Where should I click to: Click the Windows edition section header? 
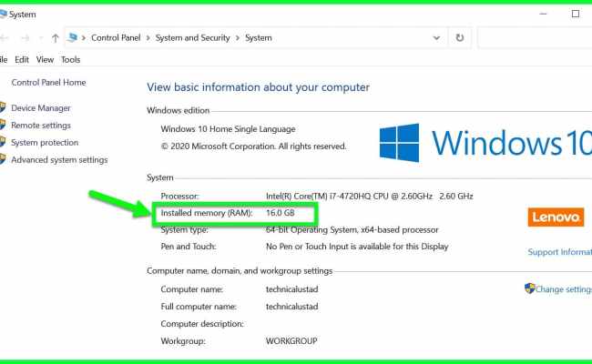point(179,110)
